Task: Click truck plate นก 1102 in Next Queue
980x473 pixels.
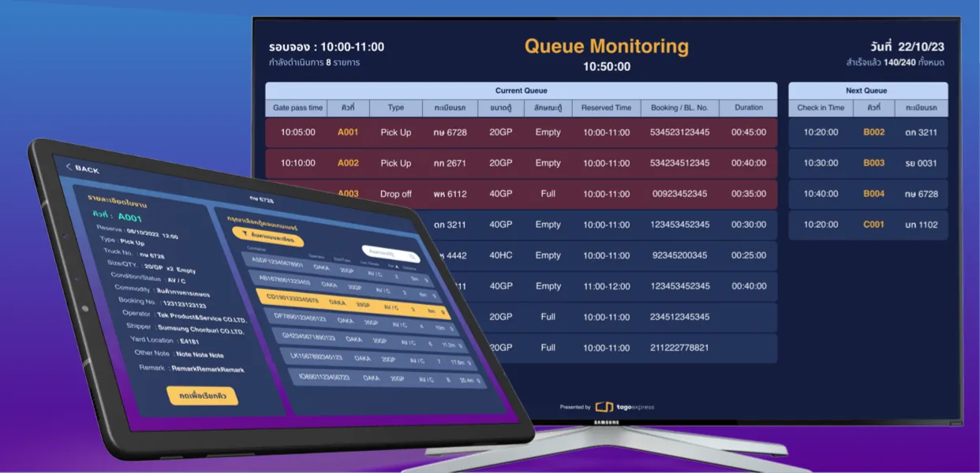Action: 922,225
